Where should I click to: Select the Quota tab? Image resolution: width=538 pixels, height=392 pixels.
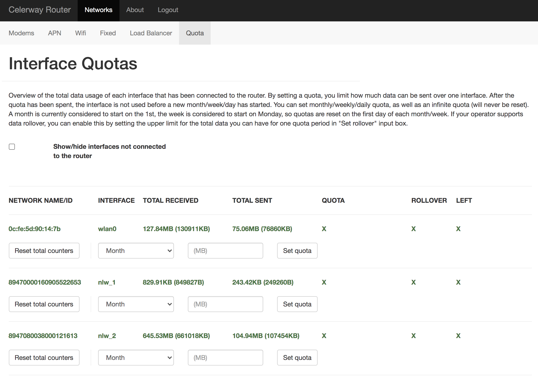click(x=195, y=33)
